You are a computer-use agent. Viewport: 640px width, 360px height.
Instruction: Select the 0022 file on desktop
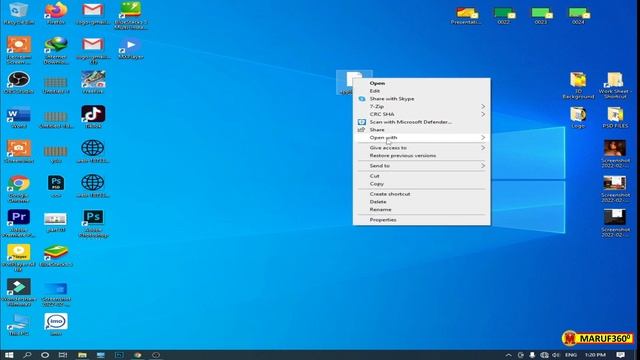click(504, 16)
